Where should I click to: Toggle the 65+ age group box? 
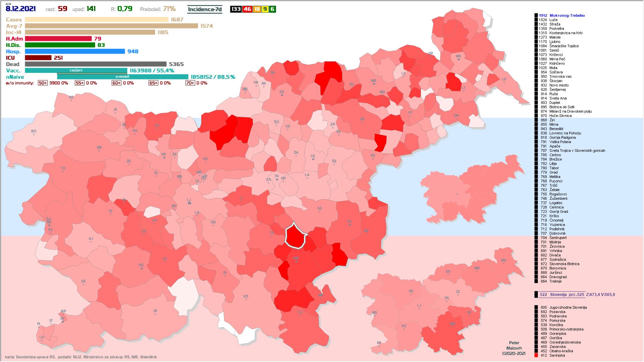153,83
